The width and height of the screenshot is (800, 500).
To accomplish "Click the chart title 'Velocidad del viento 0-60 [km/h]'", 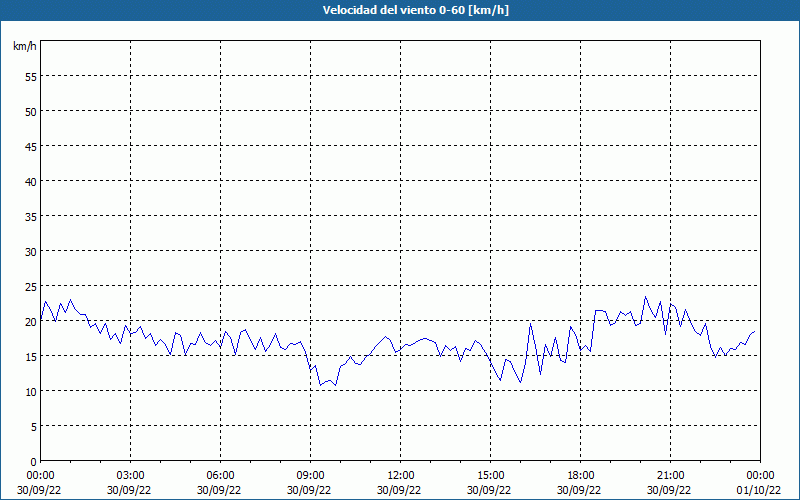I will pyautogui.click(x=415, y=10).
